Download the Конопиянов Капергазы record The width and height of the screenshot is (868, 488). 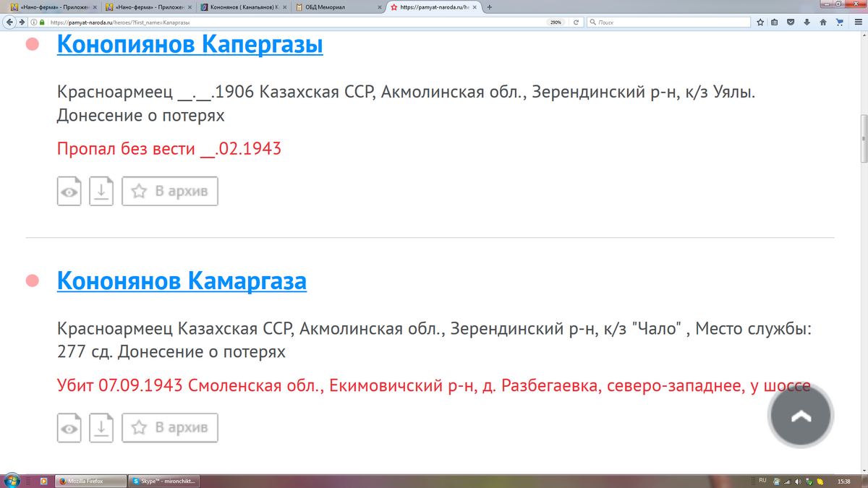tap(101, 192)
